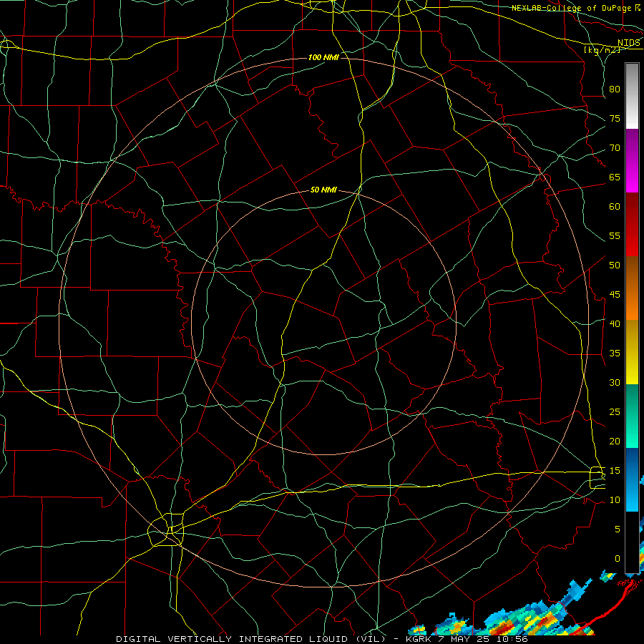This screenshot has height=644, width=644.
Task: Click the 50 value on the VIL scale
Action: (615, 265)
